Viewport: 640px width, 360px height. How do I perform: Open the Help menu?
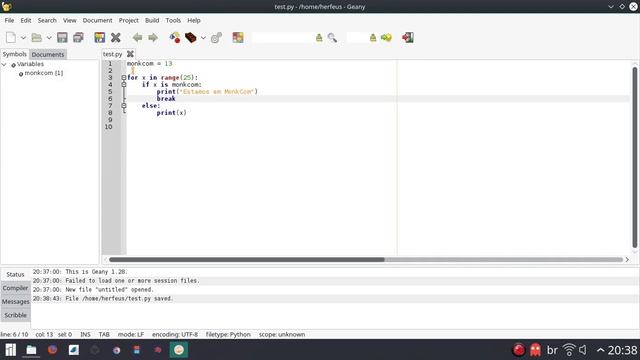pos(194,20)
